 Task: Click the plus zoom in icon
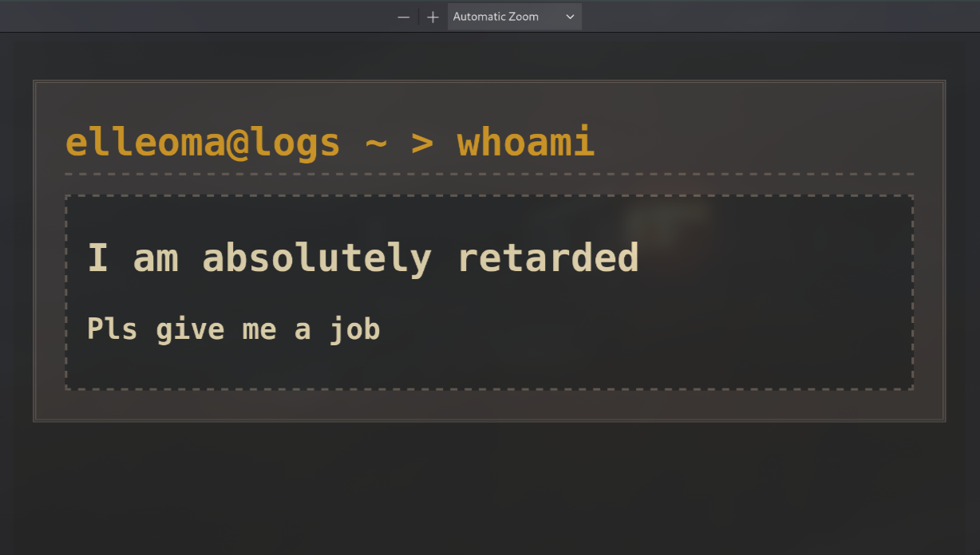pos(433,17)
